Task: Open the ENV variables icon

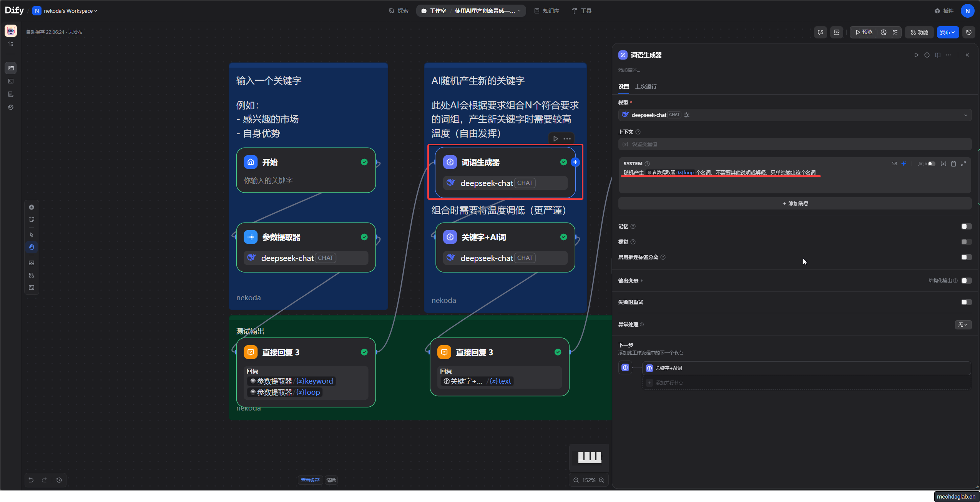Action: click(x=837, y=32)
